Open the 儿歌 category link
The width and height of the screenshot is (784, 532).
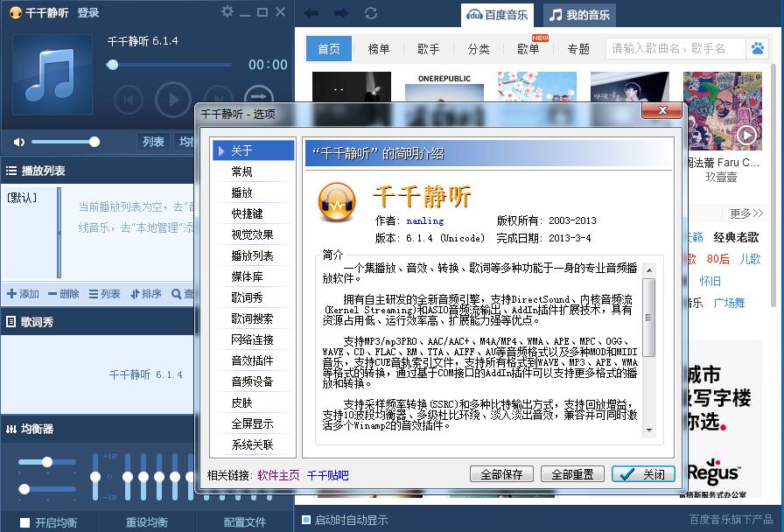750,259
